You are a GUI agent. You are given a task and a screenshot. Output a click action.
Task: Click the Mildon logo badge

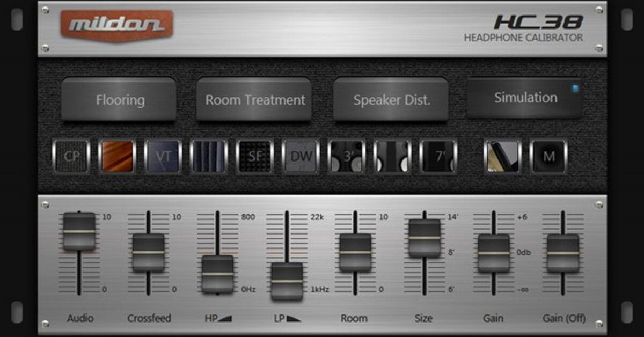tap(117, 25)
